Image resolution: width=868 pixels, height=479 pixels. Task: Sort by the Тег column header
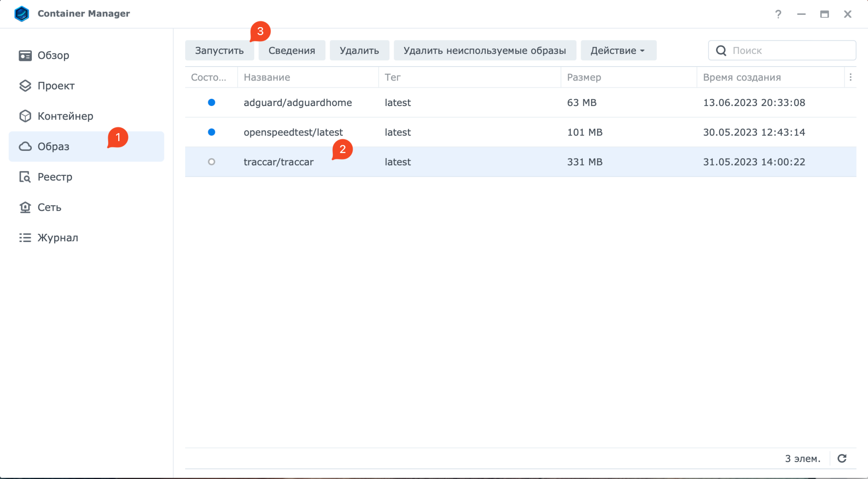(x=470, y=77)
